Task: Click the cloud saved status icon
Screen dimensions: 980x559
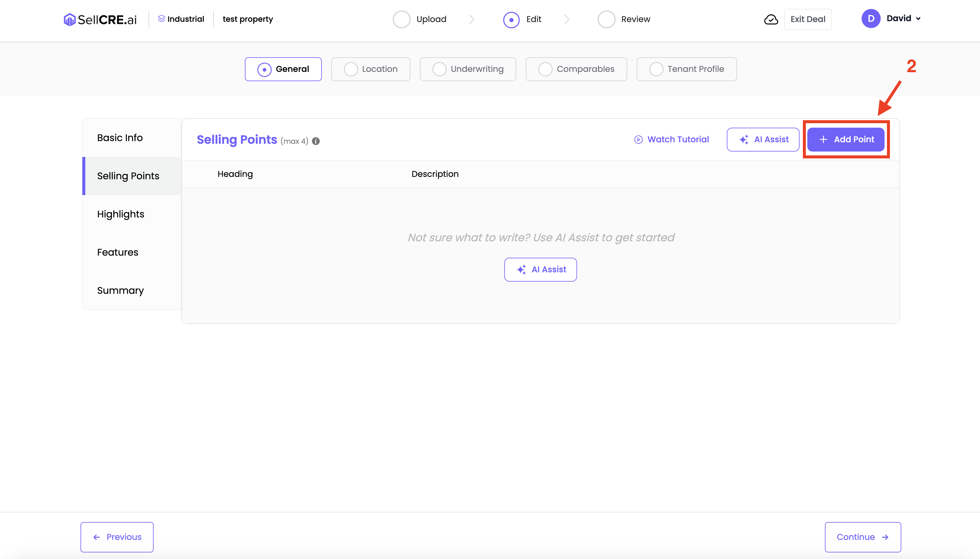Action: [x=771, y=20]
